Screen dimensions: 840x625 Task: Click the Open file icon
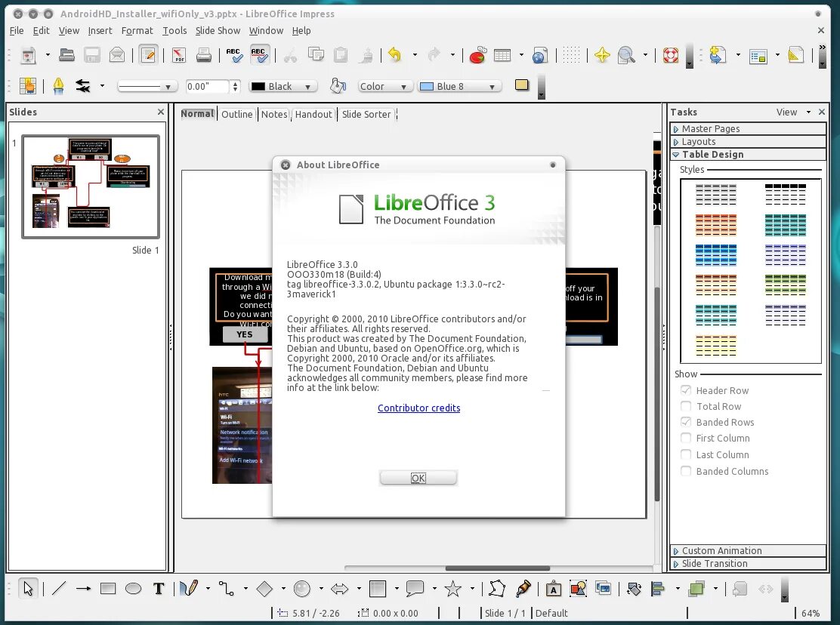pos(67,55)
